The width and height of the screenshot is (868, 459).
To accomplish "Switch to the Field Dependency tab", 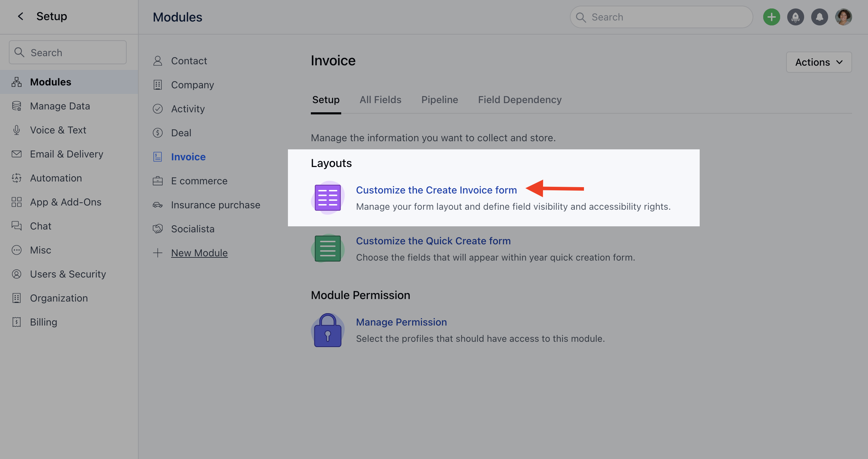I will [520, 100].
